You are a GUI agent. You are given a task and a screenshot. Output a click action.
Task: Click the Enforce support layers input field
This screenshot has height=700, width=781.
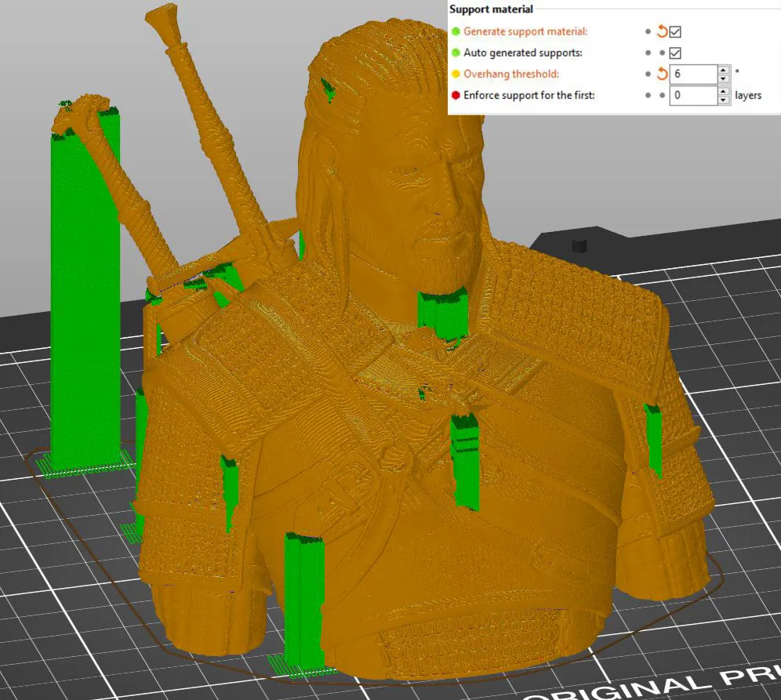point(694,95)
